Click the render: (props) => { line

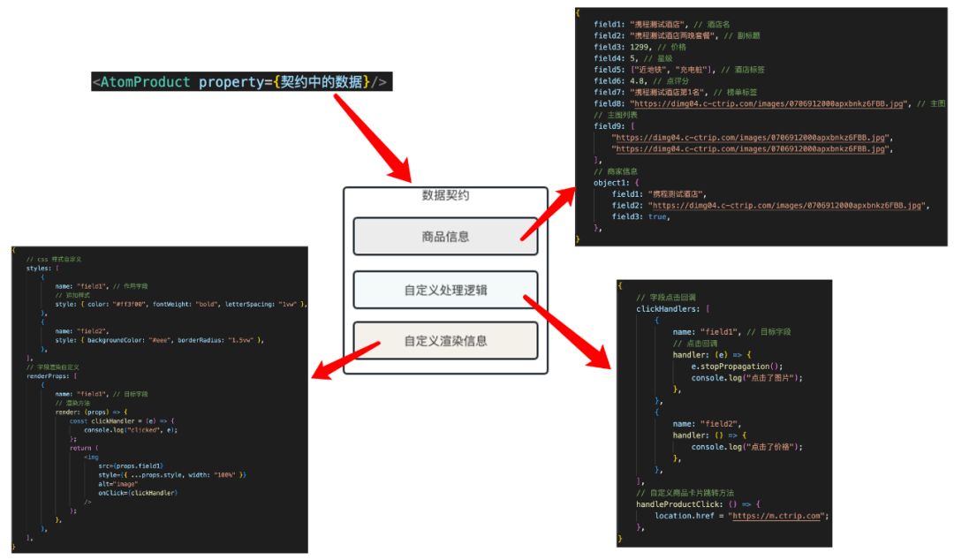coord(91,412)
